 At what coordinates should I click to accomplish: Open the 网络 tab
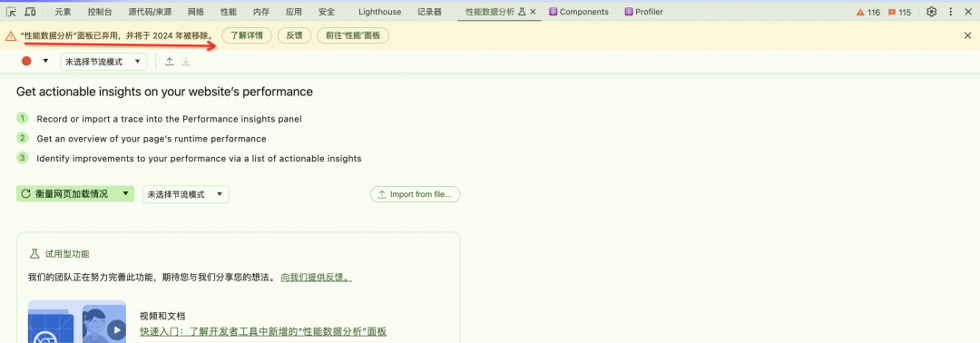(x=196, y=12)
